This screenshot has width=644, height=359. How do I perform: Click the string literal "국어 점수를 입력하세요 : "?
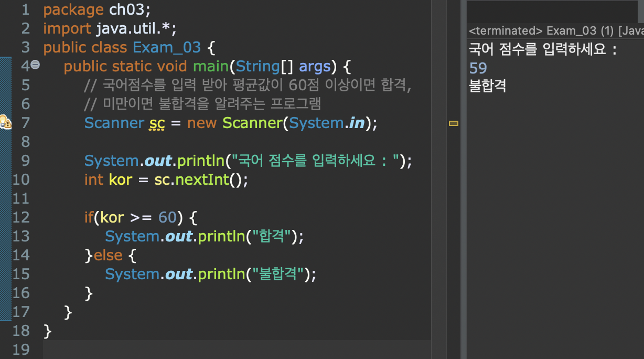(x=315, y=161)
